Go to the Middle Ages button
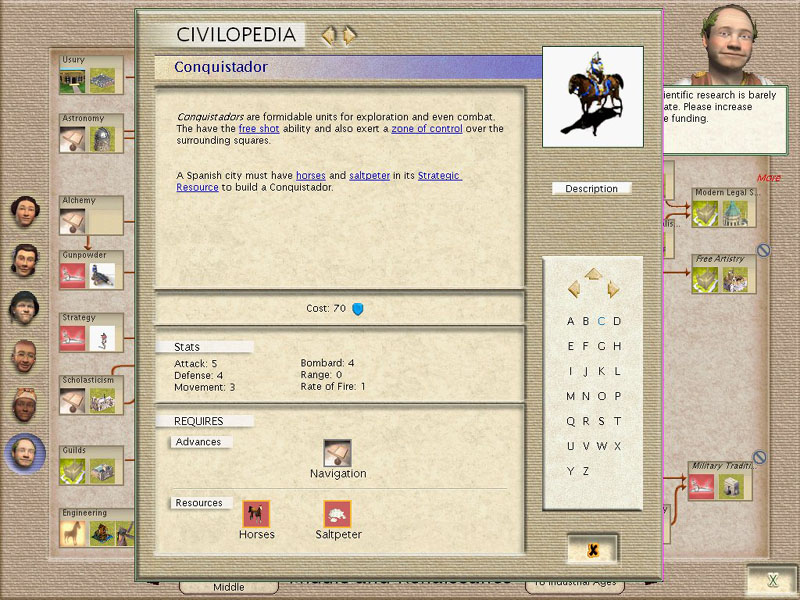Screen dimensions: 800x600 [228, 587]
